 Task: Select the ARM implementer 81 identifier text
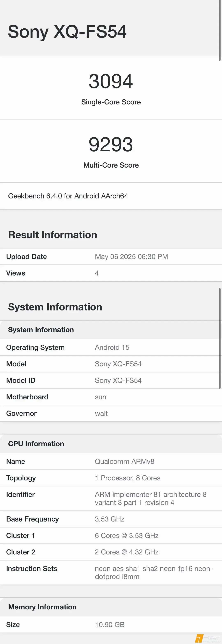(x=151, y=498)
